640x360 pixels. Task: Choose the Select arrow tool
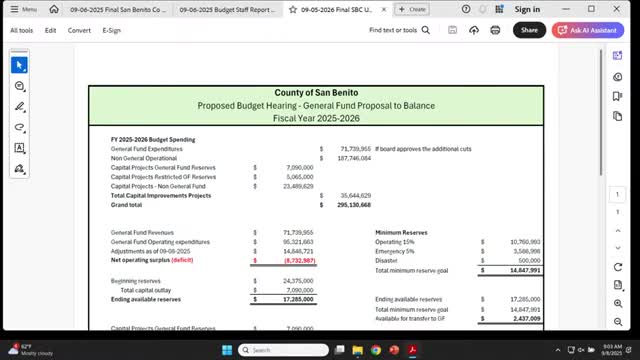click(19, 65)
